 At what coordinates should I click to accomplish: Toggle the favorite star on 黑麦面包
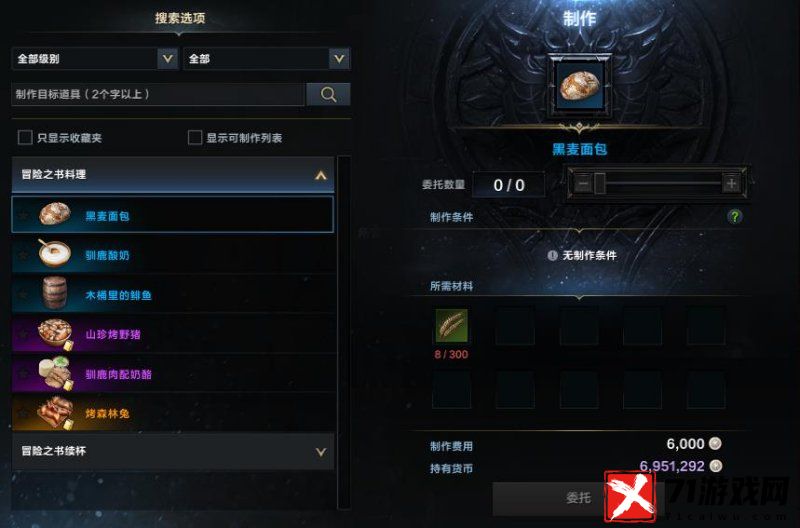click(x=23, y=215)
